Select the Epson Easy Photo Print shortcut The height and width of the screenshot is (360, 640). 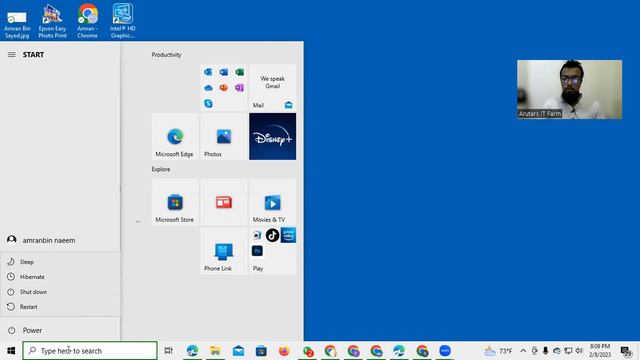tap(52, 21)
